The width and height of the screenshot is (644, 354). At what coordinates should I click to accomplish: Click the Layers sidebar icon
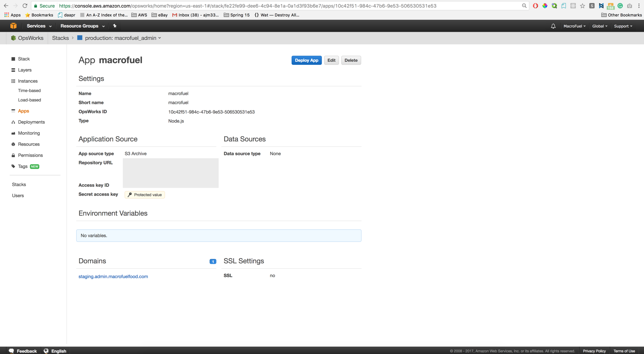[x=13, y=70]
